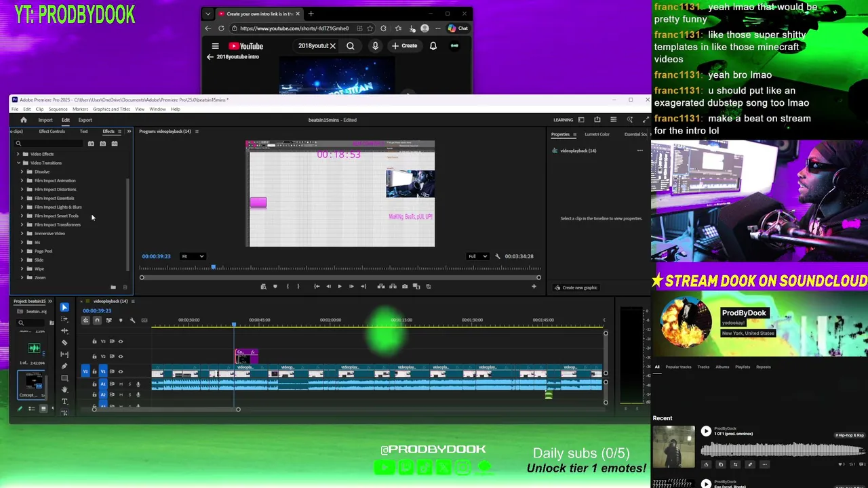Image resolution: width=868 pixels, height=488 pixels.
Task: Open the Full playback resolution dropdown
Action: pyautogui.click(x=477, y=256)
